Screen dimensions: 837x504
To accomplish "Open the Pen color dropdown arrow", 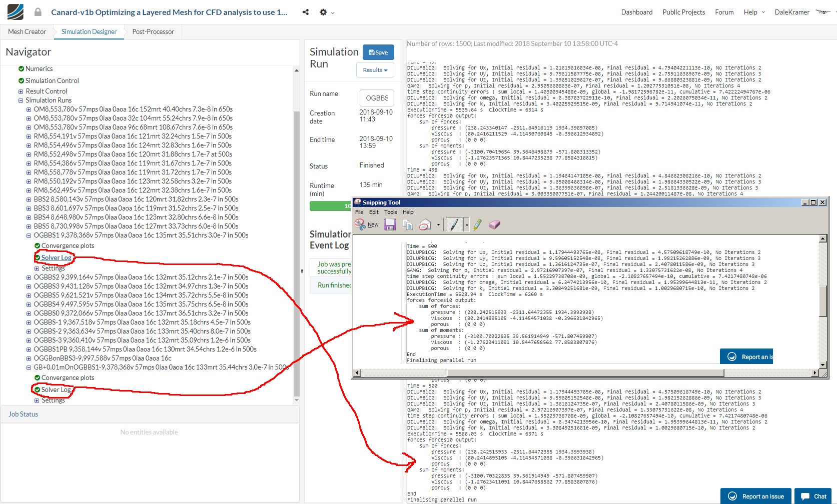I will click(x=467, y=224).
